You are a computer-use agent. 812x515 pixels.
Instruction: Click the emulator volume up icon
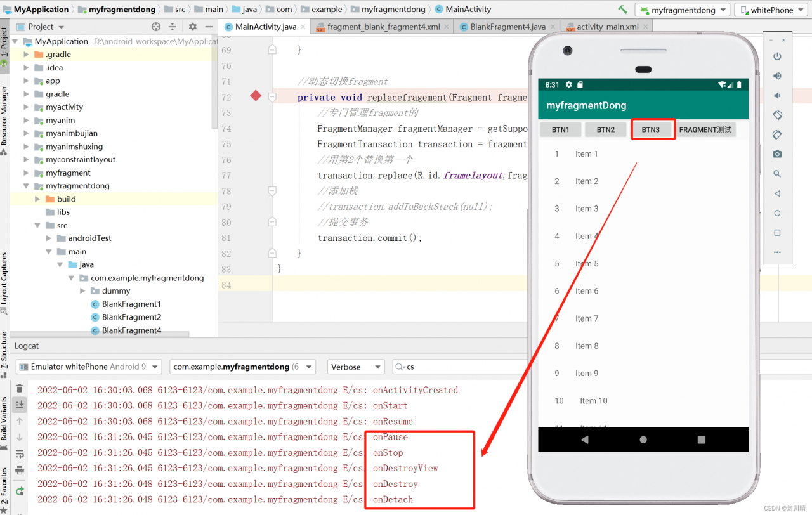[777, 76]
